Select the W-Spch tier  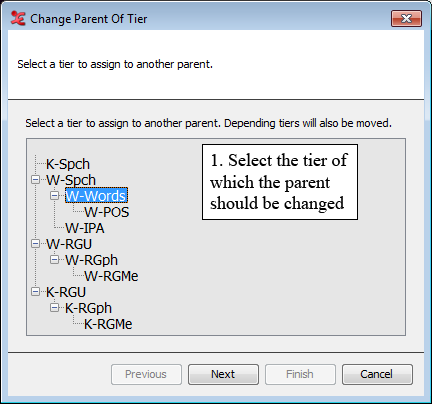coord(71,180)
